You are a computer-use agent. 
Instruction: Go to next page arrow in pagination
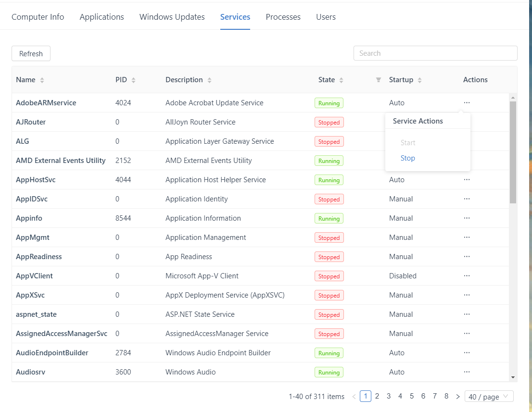click(x=457, y=397)
